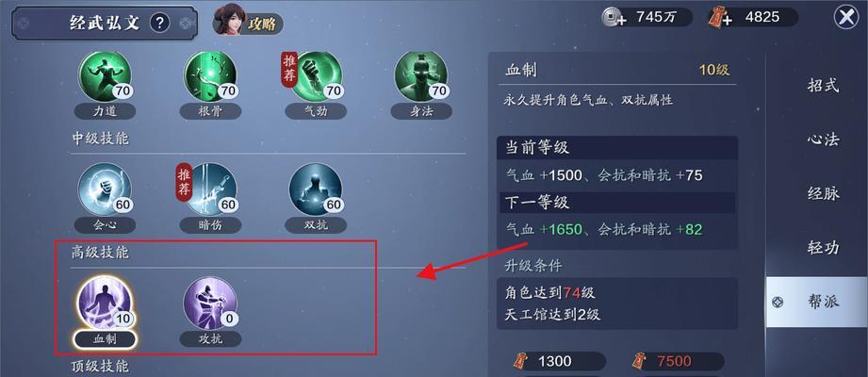Open the help question mark beside 经武弘文
868x377 pixels.
coord(160,23)
